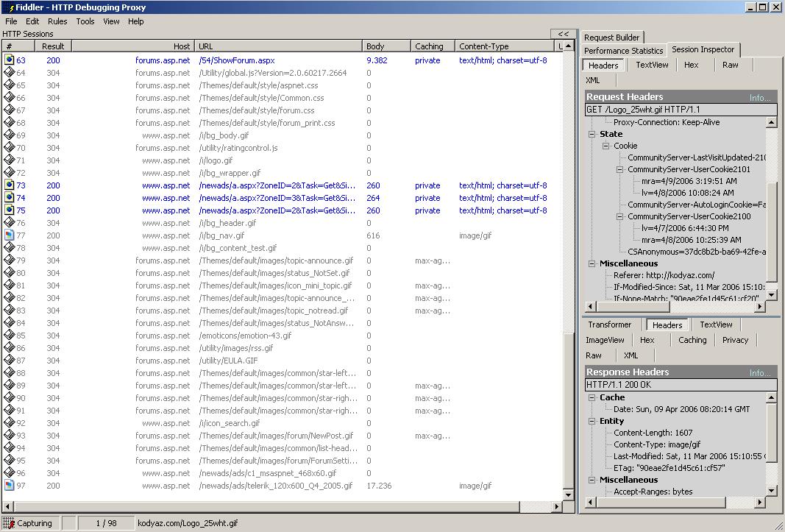Collapse the CommunityServer-UserCookie2100 node
The height and width of the screenshot is (532, 785).
click(x=619, y=216)
